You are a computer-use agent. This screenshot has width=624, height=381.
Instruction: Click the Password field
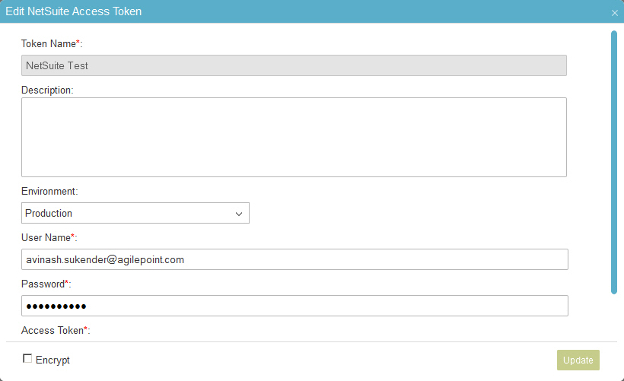294,306
